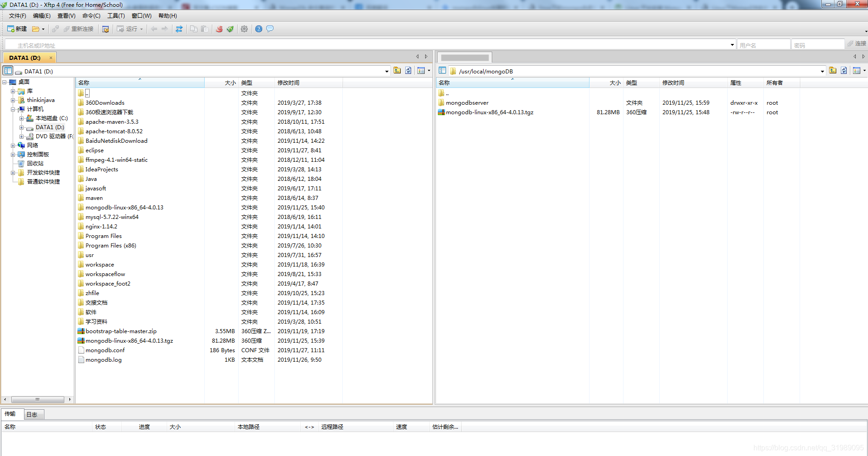The height and width of the screenshot is (456, 868).
Task: Sort local files by 修改时间 column
Action: point(308,82)
